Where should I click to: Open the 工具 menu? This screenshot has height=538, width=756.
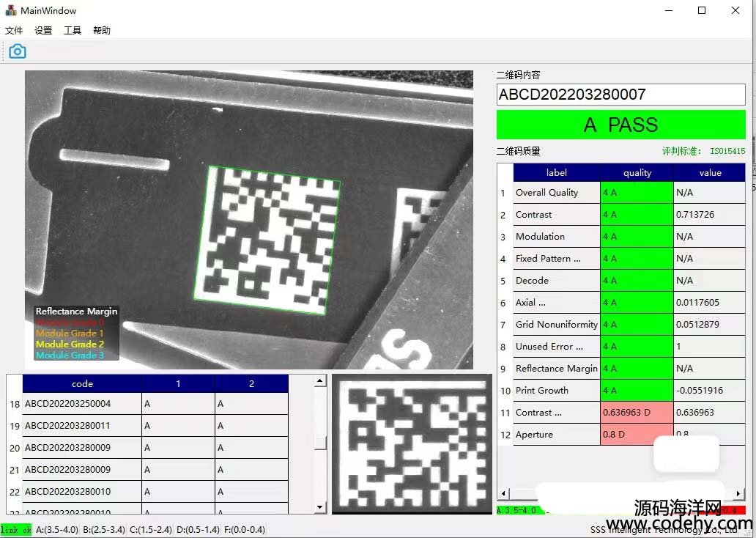[73, 30]
